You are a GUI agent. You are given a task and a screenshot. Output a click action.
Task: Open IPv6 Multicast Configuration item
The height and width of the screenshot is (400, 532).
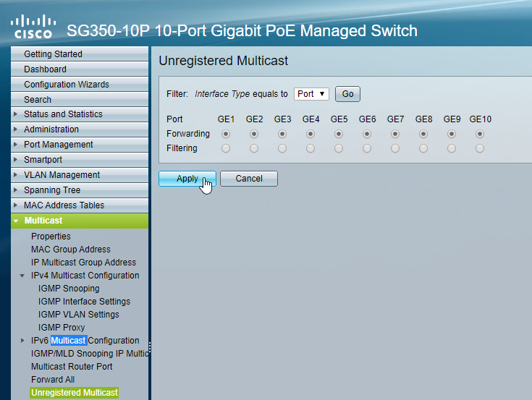(x=85, y=341)
